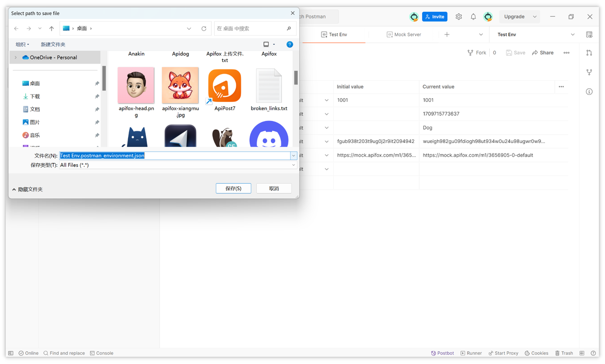Open recent locations dropdown arrow
This screenshot has width=605, height=364.
click(x=40, y=29)
